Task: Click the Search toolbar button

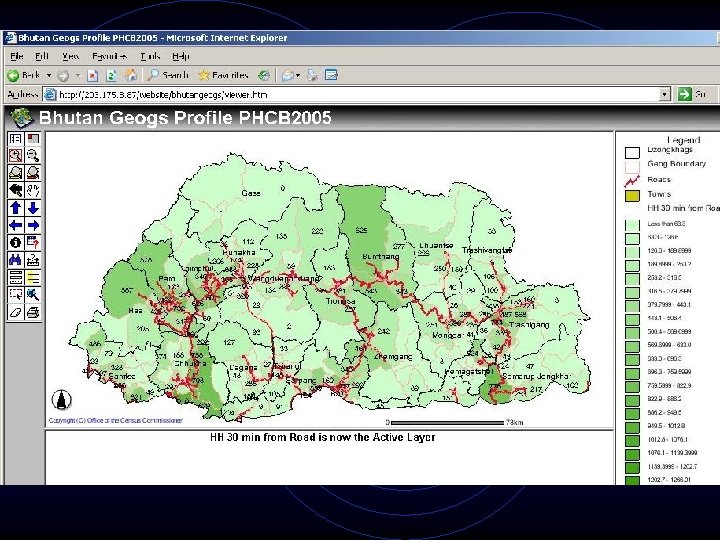Action: (168, 75)
